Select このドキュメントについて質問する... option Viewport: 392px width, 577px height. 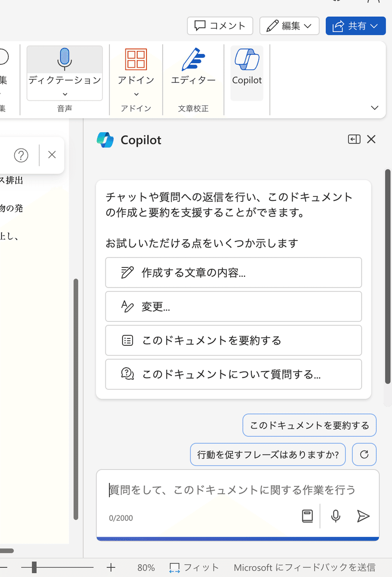pyautogui.click(x=233, y=374)
